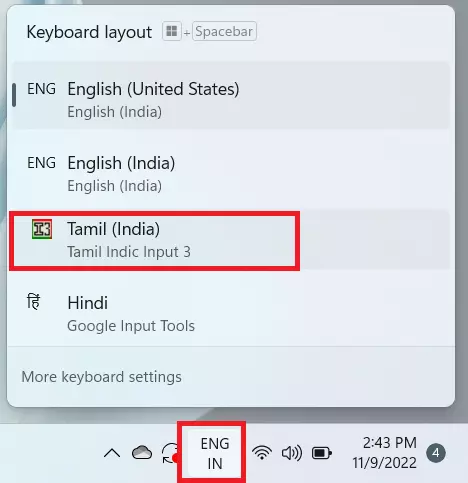Open the OneDrive cloud tray icon
Image resolution: width=468 pixels, height=483 pixels.
pyautogui.click(x=142, y=452)
